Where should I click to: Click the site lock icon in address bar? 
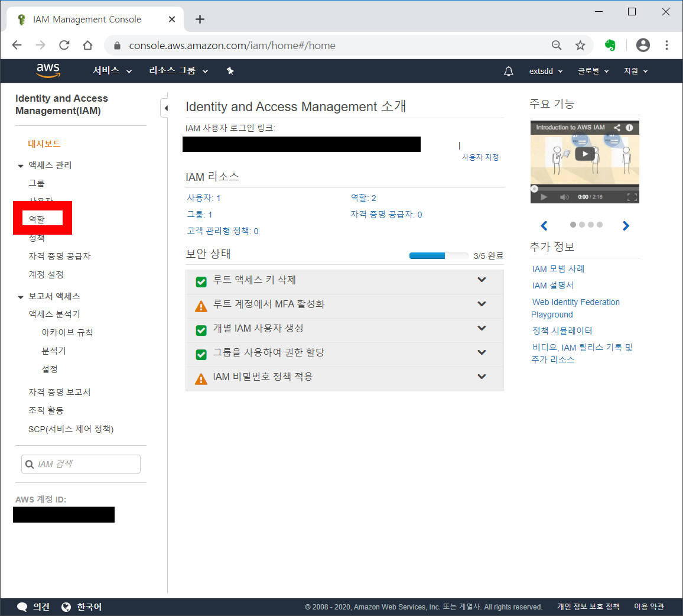click(117, 46)
